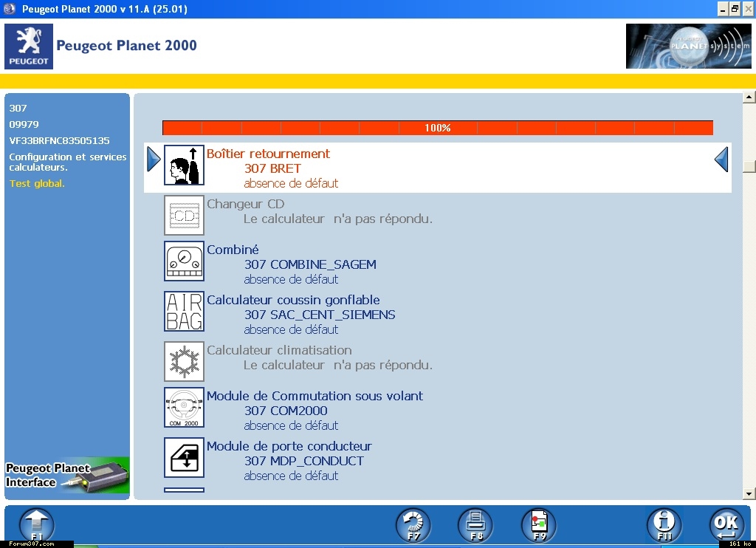
Task: Select Calculateur coussin gonflable title
Action: (293, 300)
